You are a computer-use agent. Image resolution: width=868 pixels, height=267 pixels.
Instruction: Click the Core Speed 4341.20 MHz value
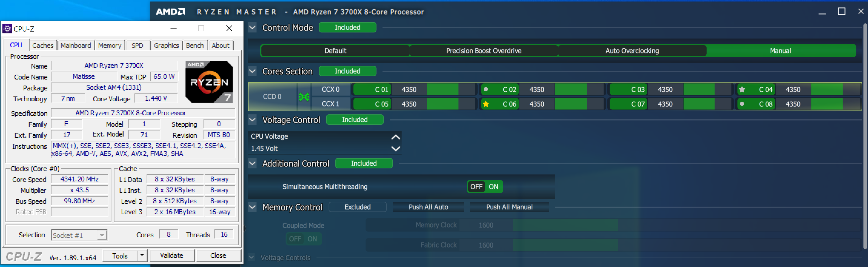coord(80,179)
